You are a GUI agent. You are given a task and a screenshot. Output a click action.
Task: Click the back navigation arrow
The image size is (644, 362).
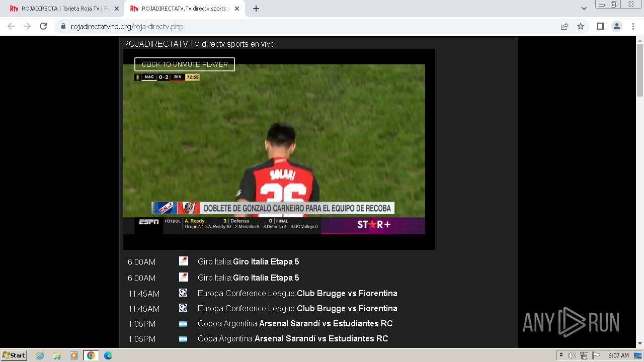pyautogui.click(x=11, y=26)
